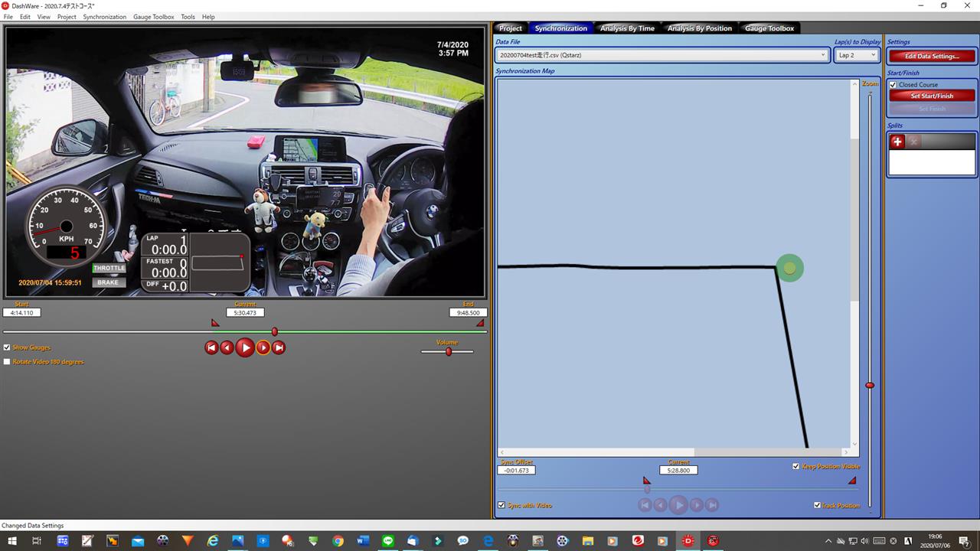Click Set Start/Finish button

pyautogui.click(x=932, y=96)
